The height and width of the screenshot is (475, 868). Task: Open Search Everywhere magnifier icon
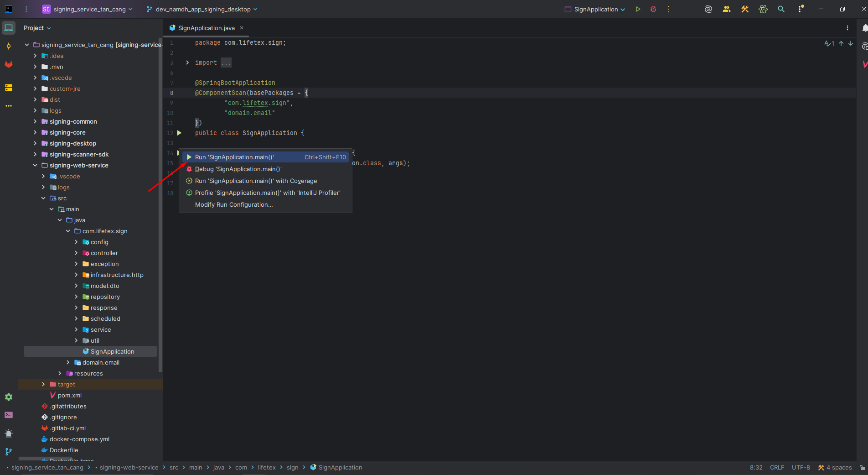point(781,9)
